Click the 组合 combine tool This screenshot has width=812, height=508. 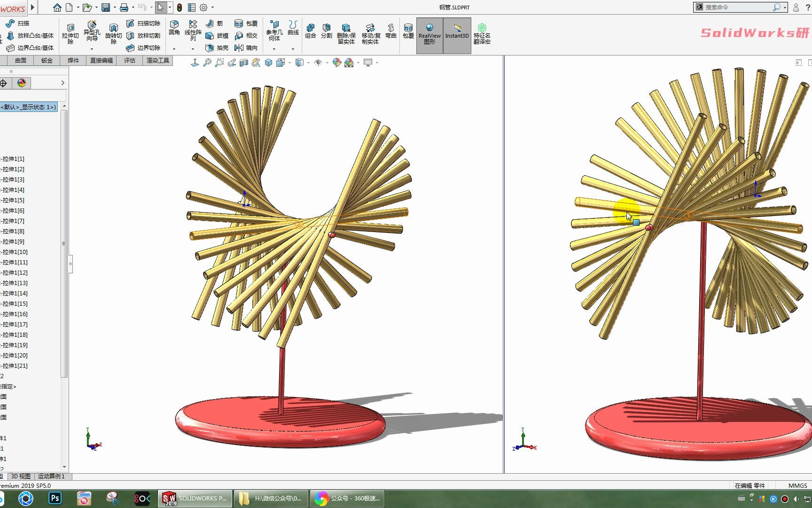pyautogui.click(x=311, y=31)
